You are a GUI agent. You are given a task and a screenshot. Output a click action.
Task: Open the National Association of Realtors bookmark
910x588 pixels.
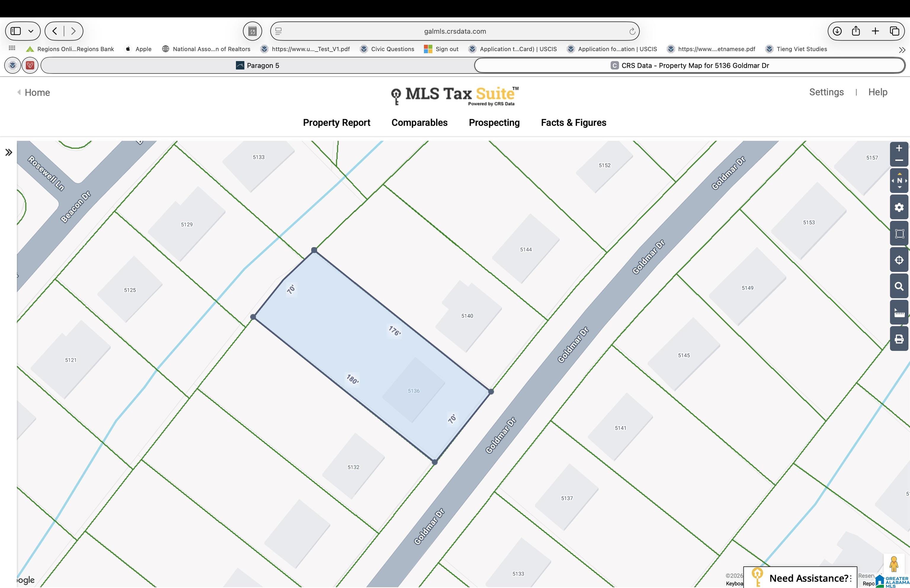pos(206,49)
